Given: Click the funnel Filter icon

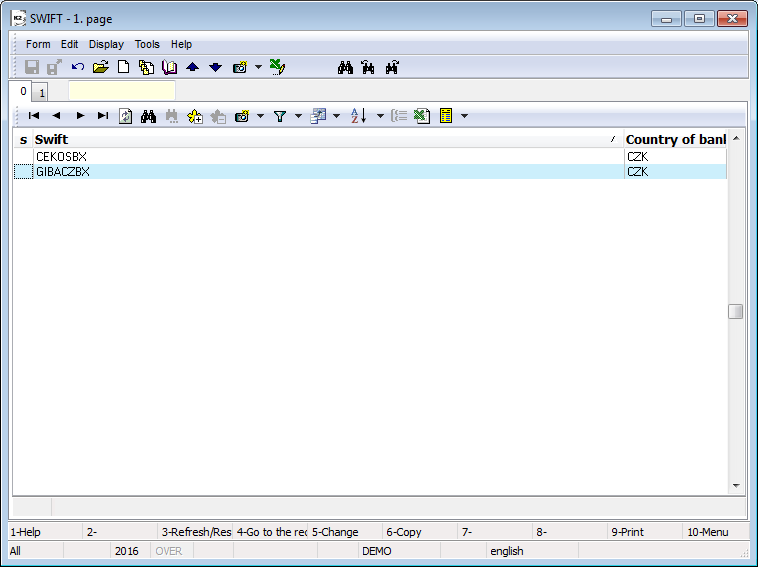Looking at the screenshot, I should [280, 116].
